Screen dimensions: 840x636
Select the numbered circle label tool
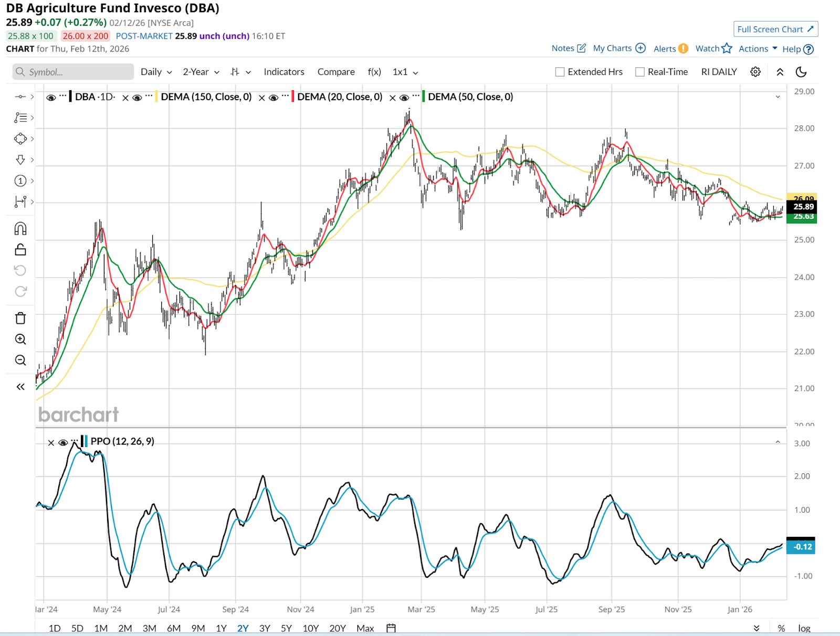click(20, 181)
